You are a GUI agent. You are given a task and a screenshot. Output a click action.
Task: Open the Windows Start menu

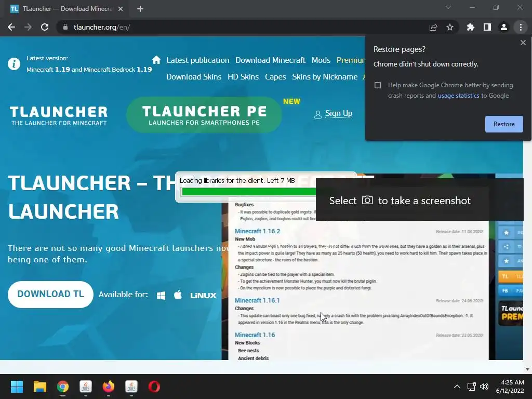pyautogui.click(x=17, y=387)
